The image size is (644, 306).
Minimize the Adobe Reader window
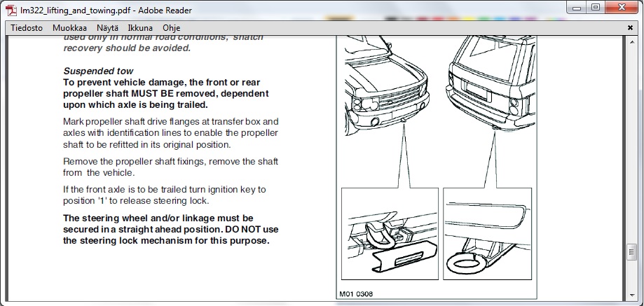[576, 8]
